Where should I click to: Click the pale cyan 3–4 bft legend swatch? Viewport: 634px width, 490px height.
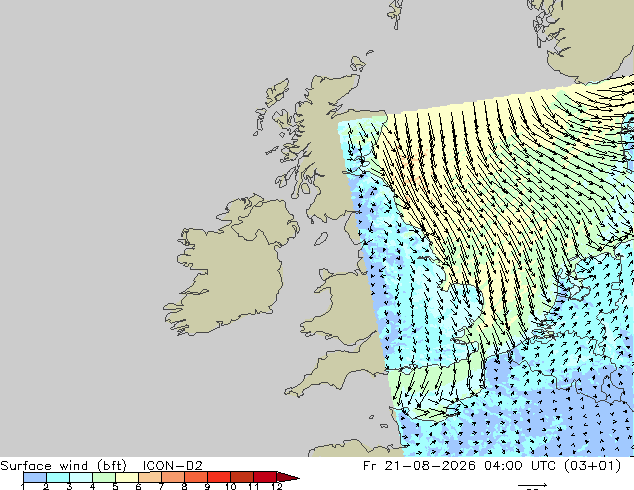(x=80, y=477)
